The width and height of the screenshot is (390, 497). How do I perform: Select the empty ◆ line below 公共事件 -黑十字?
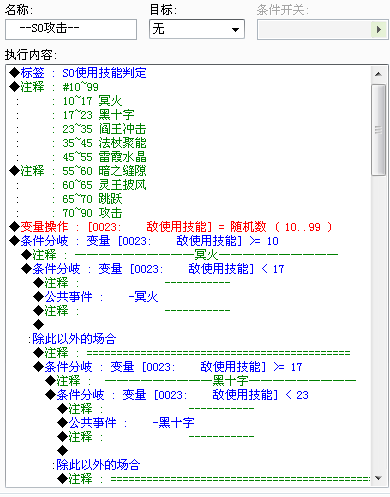pyautogui.click(x=63, y=451)
